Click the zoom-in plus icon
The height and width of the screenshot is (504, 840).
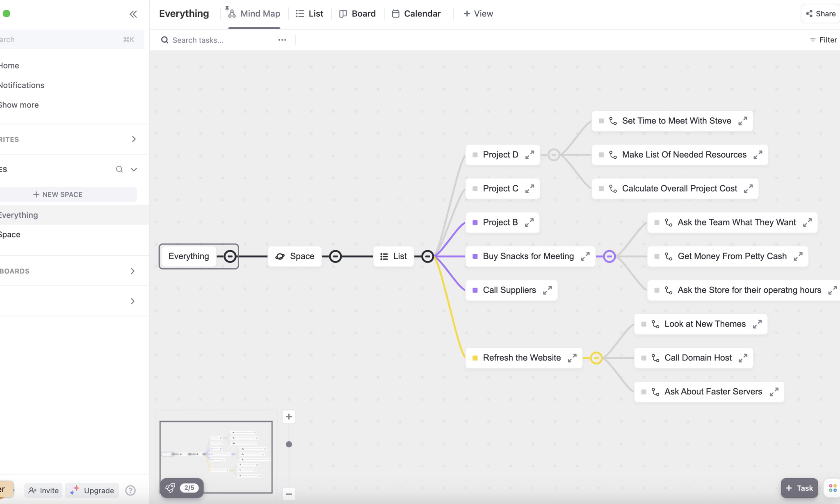(x=289, y=417)
